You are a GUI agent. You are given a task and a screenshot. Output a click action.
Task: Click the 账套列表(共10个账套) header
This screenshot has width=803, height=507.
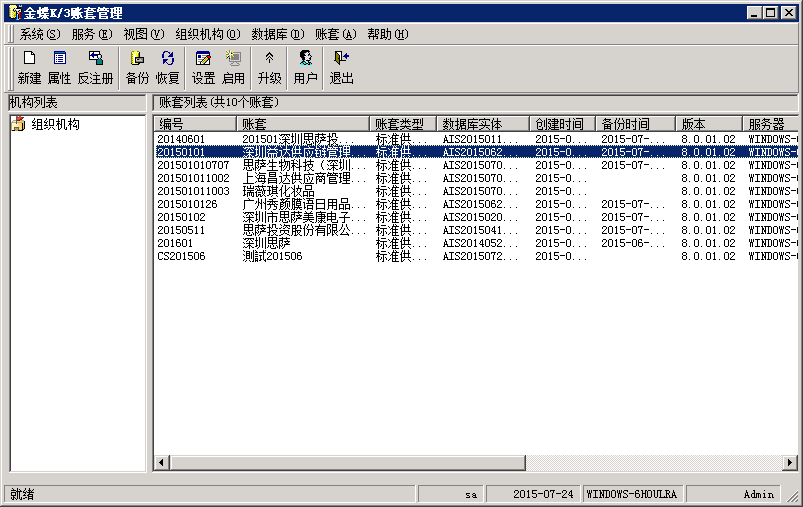pos(475,103)
